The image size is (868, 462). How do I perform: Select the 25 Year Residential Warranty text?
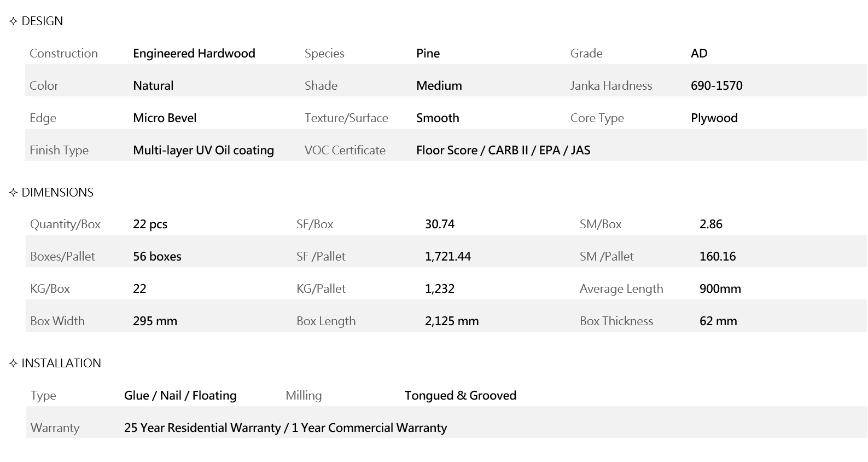click(x=202, y=428)
